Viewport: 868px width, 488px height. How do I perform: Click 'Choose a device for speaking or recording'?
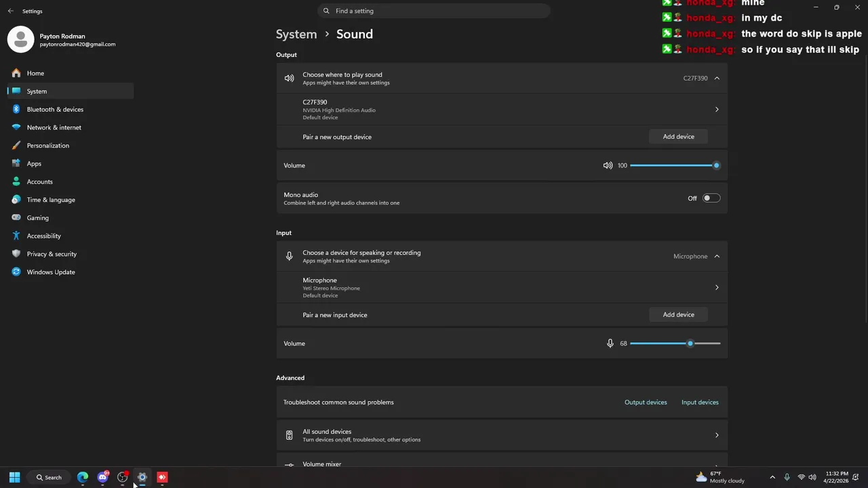361,253
